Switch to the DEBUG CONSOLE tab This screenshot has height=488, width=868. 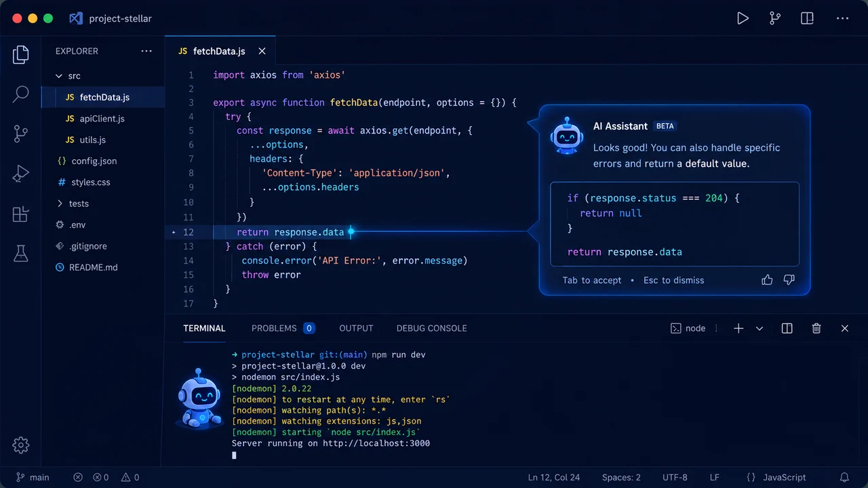pyautogui.click(x=431, y=328)
